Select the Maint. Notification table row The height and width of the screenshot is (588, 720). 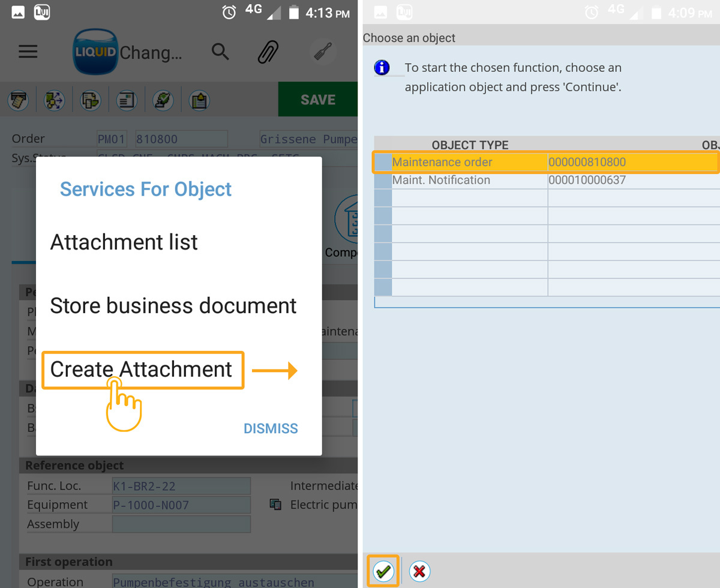pyautogui.click(x=442, y=180)
